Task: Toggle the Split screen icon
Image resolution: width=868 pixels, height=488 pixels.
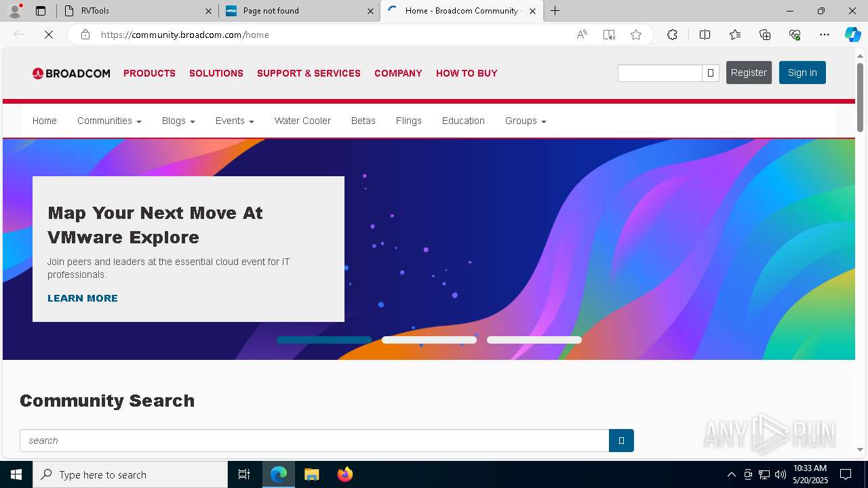Action: point(705,35)
